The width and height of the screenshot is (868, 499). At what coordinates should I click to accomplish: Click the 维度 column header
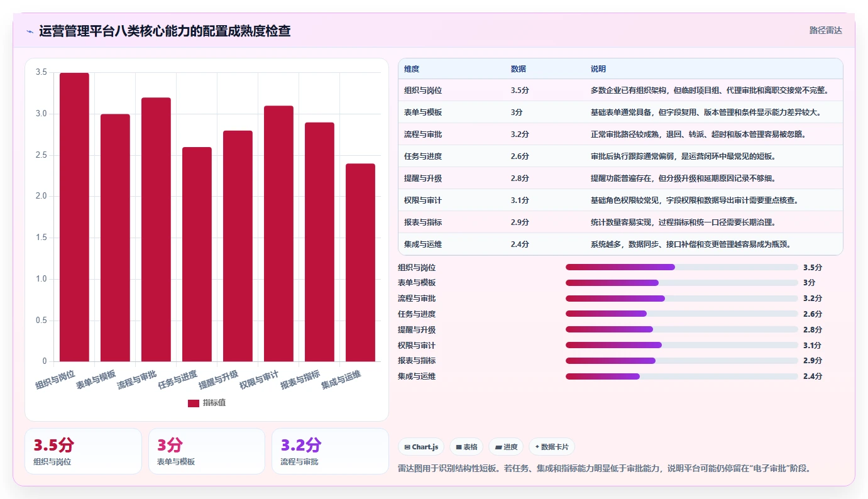[412, 69]
